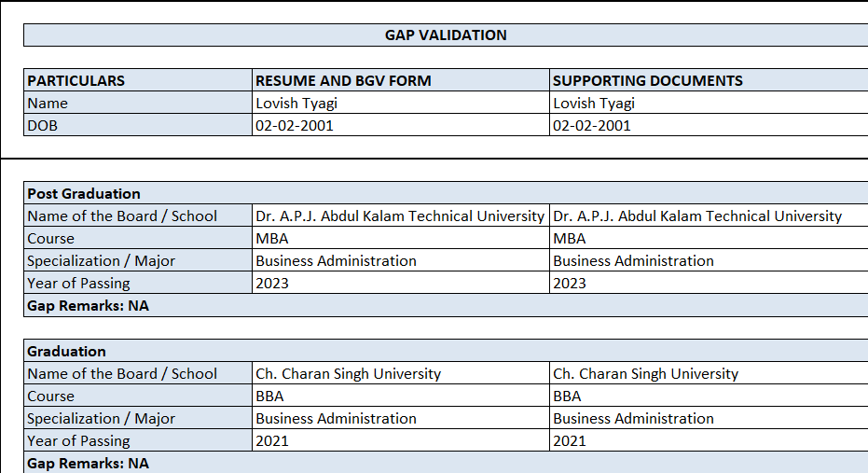Viewport: 868px width, 473px height.
Task: Click the BBA cell under Supporting Documents
Action: point(707,396)
